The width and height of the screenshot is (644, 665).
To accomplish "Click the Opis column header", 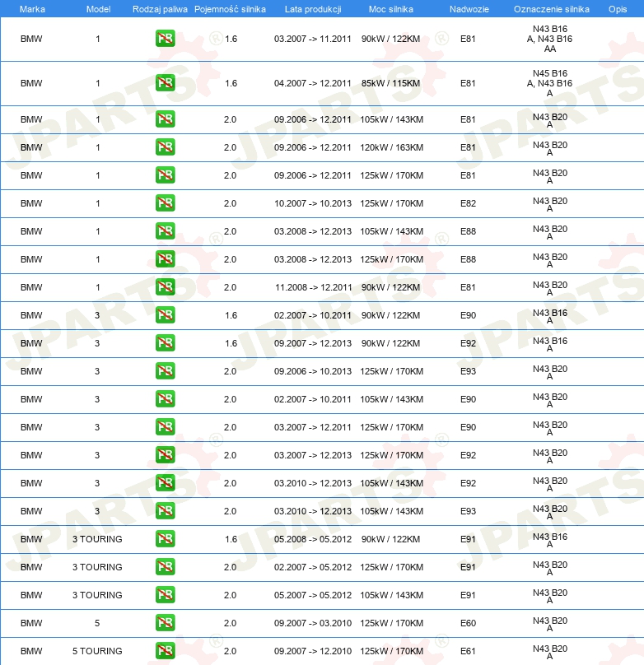I will (x=618, y=9).
